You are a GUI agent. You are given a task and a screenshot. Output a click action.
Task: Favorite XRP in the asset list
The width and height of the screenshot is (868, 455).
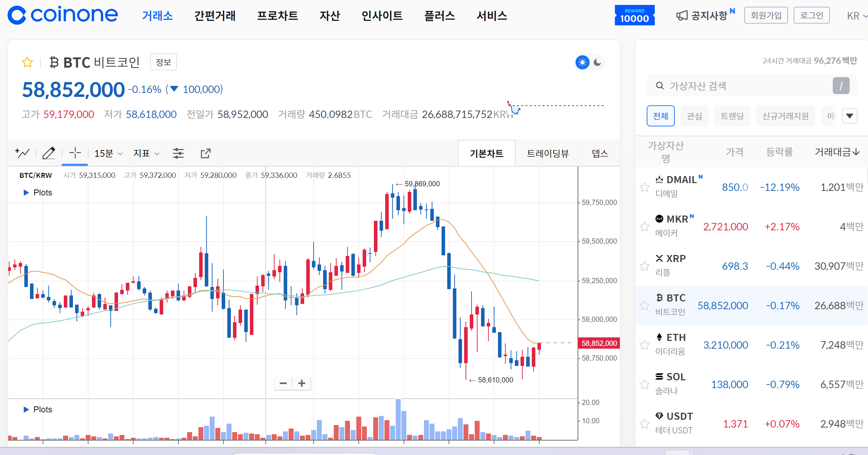click(645, 266)
